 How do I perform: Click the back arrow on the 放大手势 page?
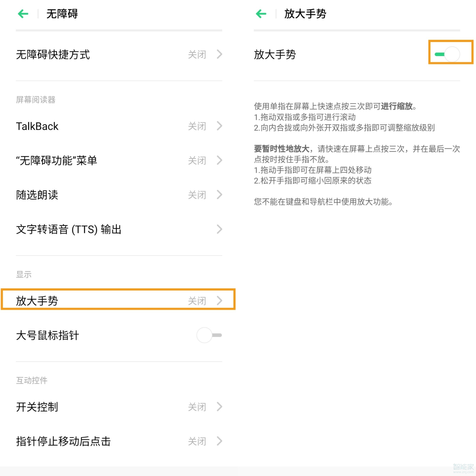[x=261, y=14]
